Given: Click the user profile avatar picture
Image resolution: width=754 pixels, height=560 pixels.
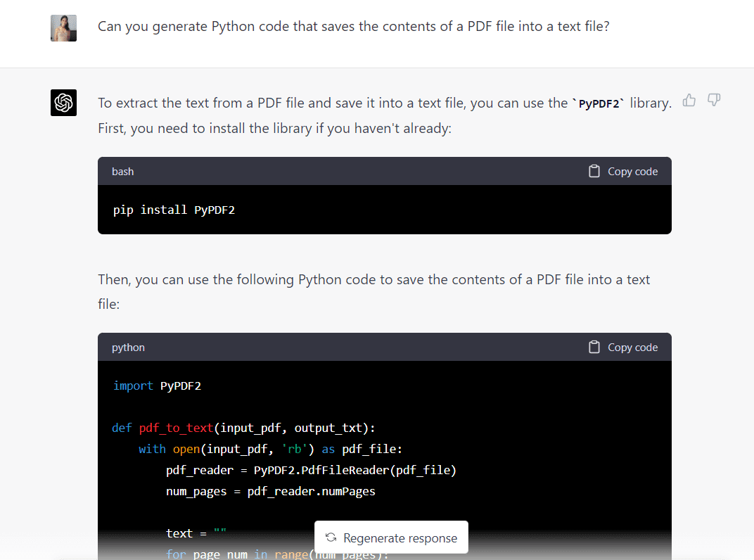Looking at the screenshot, I should (x=63, y=28).
